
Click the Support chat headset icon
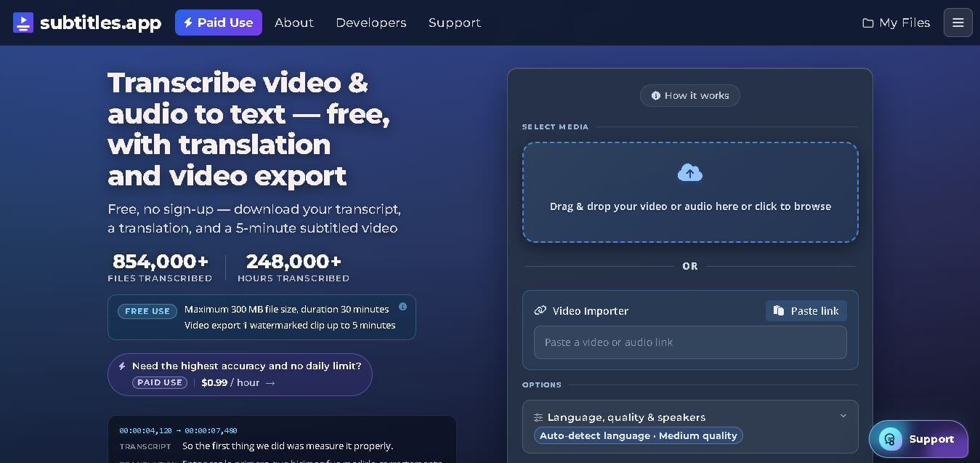890,439
